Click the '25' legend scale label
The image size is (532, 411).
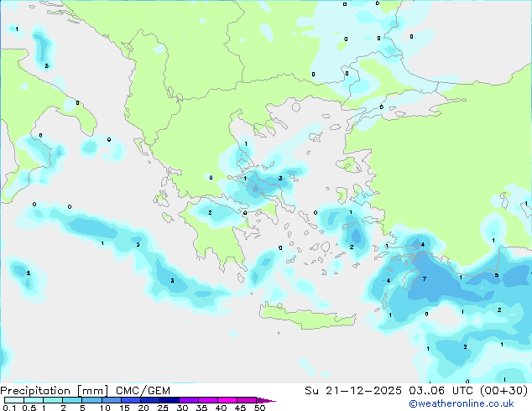163,408
